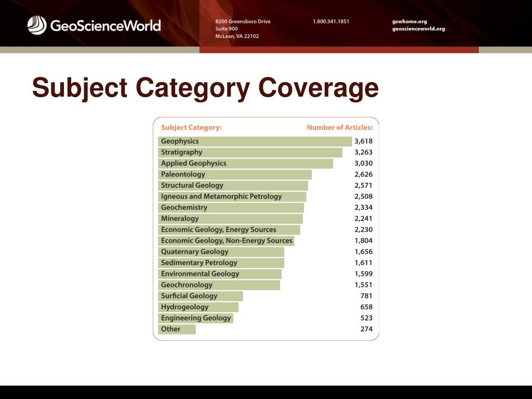Image resolution: width=532 pixels, height=399 pixels.
Task: Select the Quaternary Geology row label
Action: pyautogui.click(x=195, y=252)
